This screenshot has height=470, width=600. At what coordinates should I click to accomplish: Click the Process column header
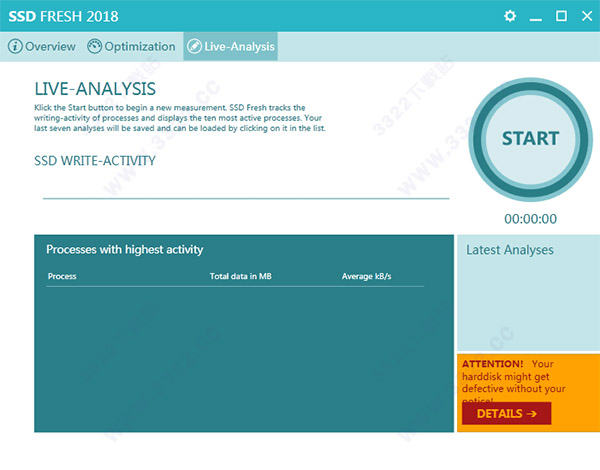click(62, 276)
